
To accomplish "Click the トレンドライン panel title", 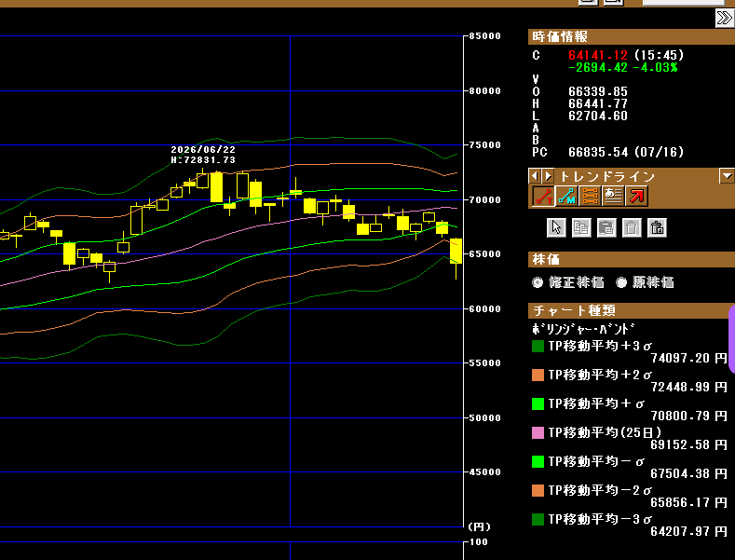I will click(x=607, y=176).
